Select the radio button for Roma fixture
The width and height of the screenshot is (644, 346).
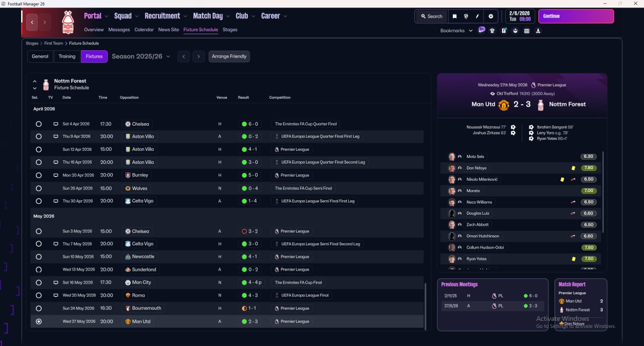[39, 295]
